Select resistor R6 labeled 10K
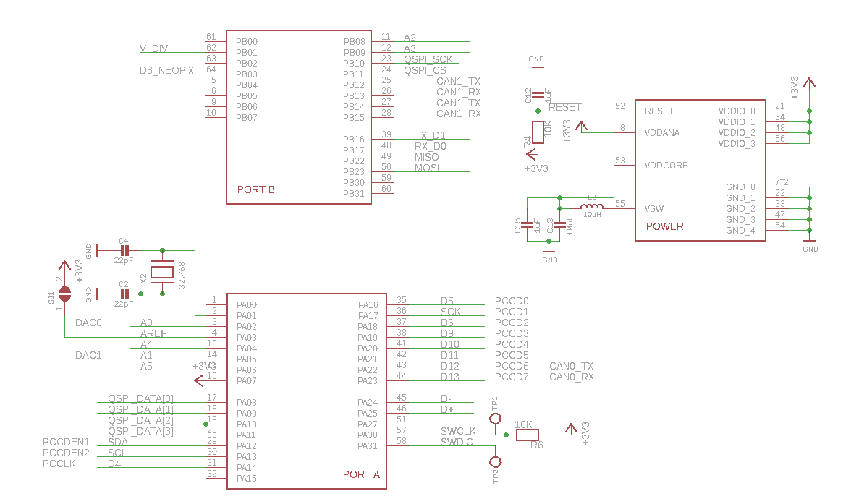 [x=527, y=434]
